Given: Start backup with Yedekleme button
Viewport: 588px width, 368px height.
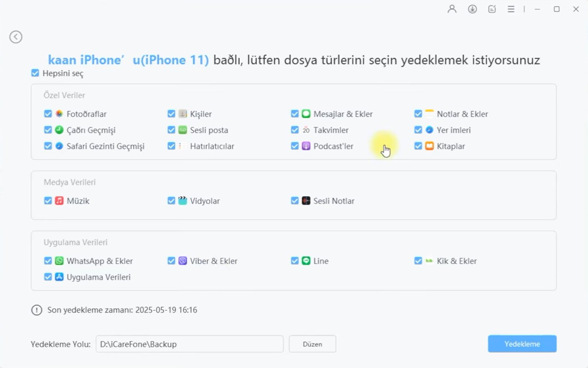Looking at the screenshot, I should pyautogui.click(x=522, y=344).
